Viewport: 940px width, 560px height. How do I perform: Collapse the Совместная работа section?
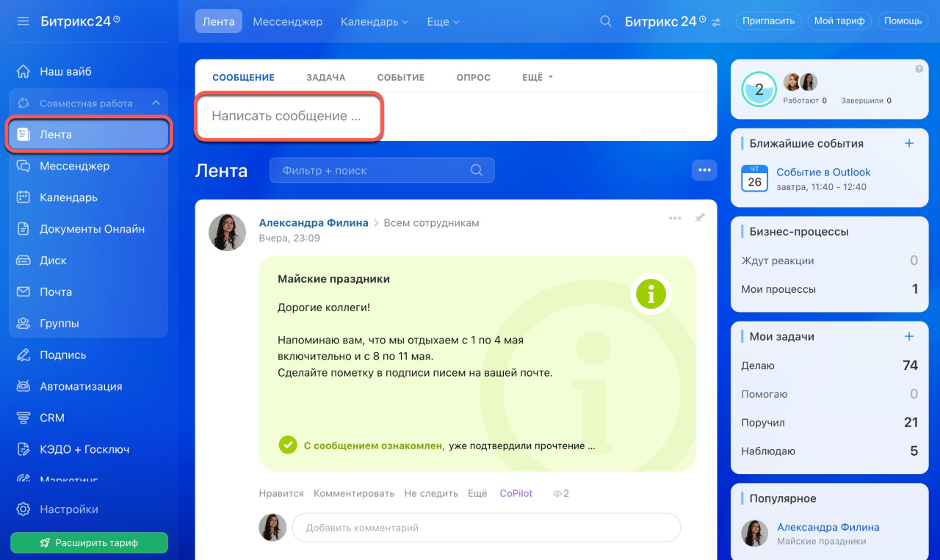pyautogui.click(x=156, y=103)
